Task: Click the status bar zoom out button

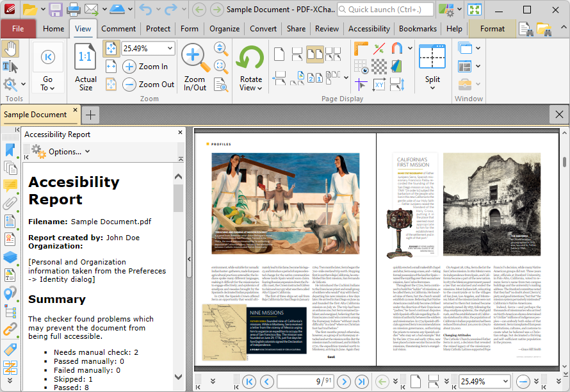Action: tap(523, 382)
